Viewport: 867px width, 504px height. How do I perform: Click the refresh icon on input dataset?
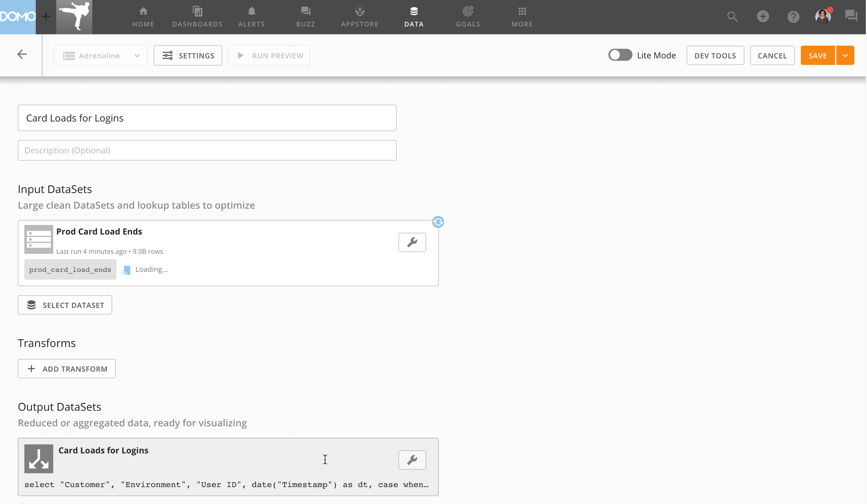[438, 222]
